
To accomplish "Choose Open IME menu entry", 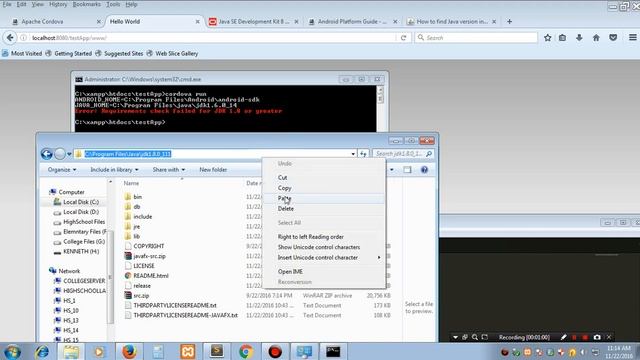I will [x=324, y=271].
